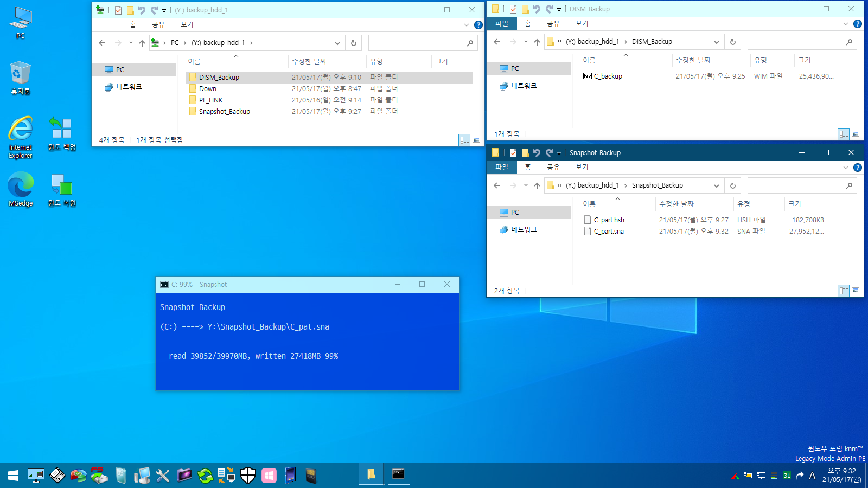This screenshot has width=868, height=488.
Task: Open the 보기 tab in Snapshot_Backup window
Action: pos(582,167)
